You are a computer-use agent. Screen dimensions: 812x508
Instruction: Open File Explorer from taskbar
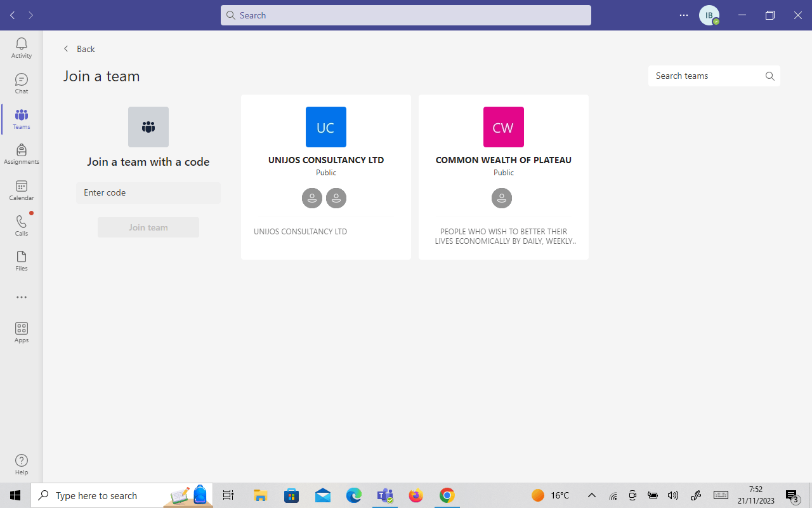[260, 495]
